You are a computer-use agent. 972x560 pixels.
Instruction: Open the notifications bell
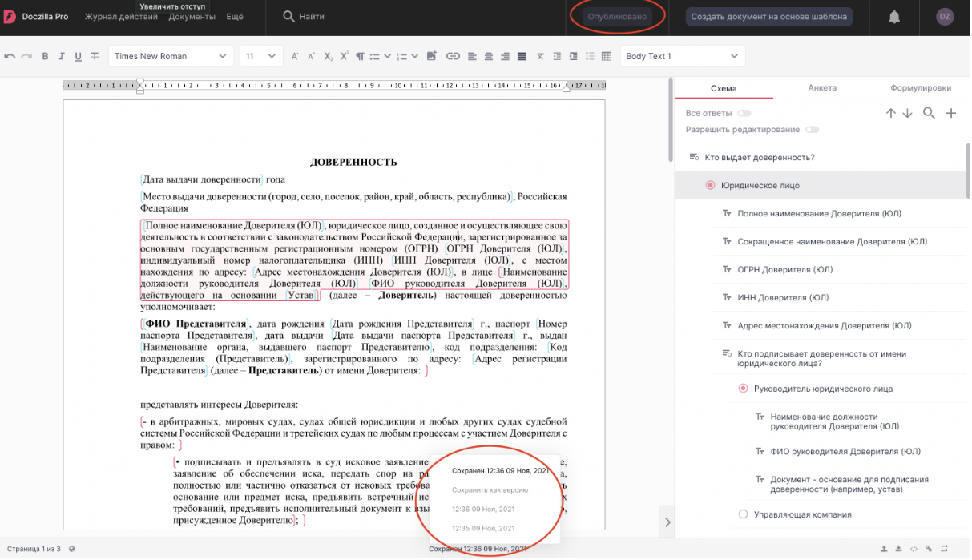pyautogui.click(x=894, y=17)
